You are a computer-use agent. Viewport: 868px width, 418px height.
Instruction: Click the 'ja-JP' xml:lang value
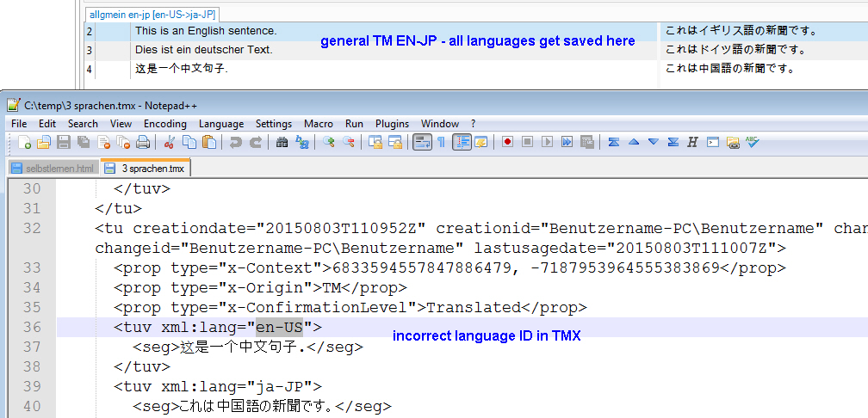point(279,386)
